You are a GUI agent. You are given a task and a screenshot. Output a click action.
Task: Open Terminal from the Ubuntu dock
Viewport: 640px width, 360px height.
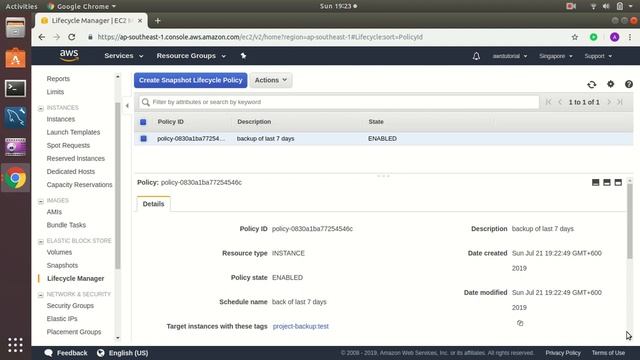[x=16, y=88]
